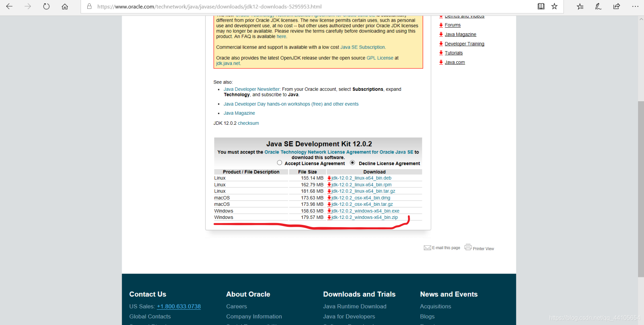Click the Downloads and Trials footer heading

pyautogui.click(x=359, y=294)
